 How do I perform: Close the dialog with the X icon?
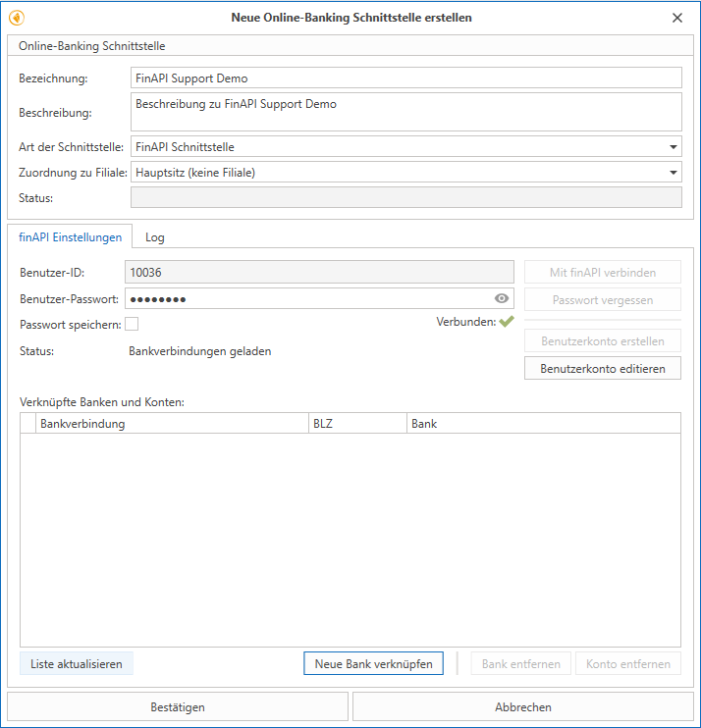[x=676, y=18]
